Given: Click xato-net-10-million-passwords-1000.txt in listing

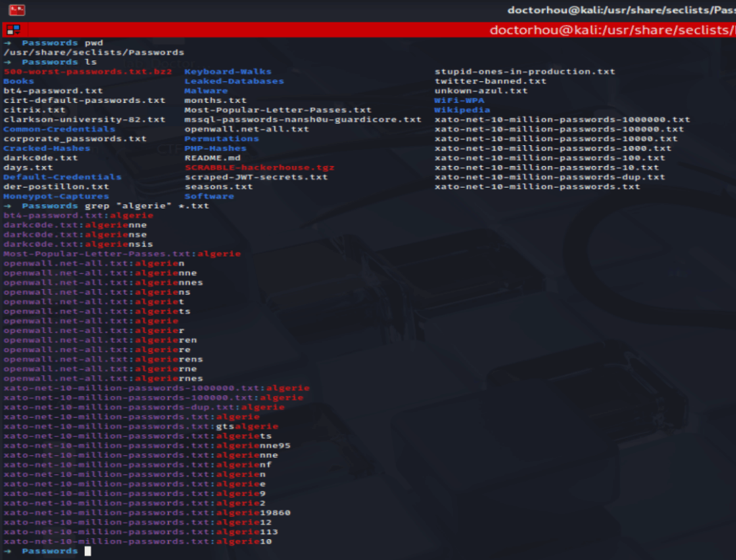Looking at the screenshot, I should point(553,148).
